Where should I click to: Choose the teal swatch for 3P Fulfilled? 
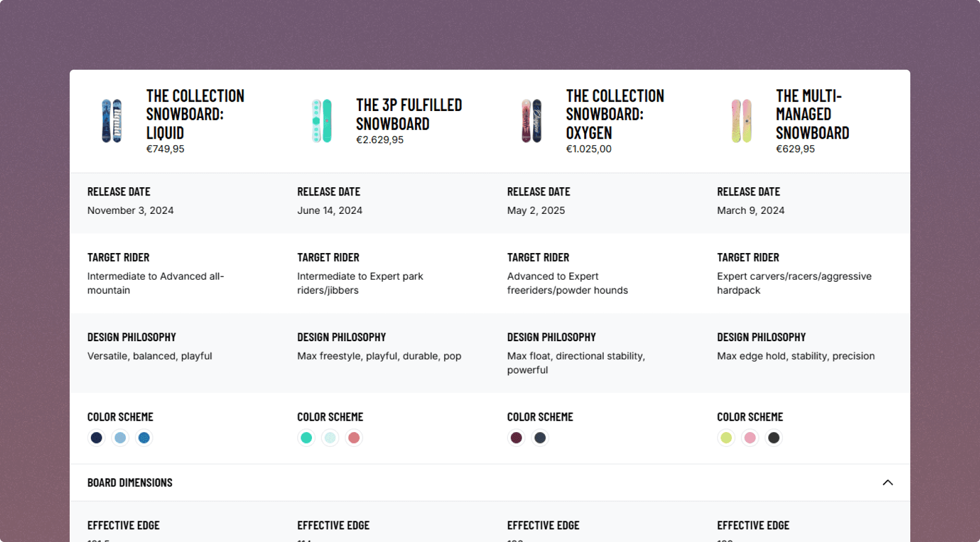[x=307, y=438]
